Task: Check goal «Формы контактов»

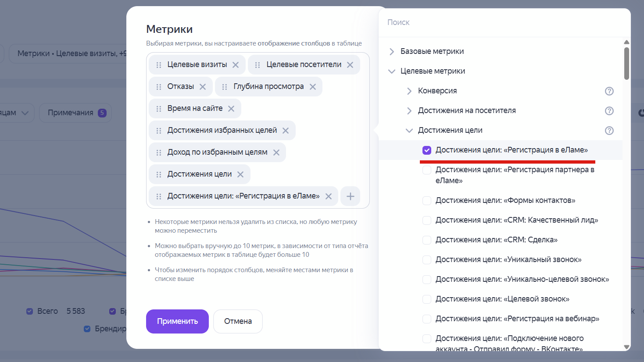Action: click(x=426, y=200)
